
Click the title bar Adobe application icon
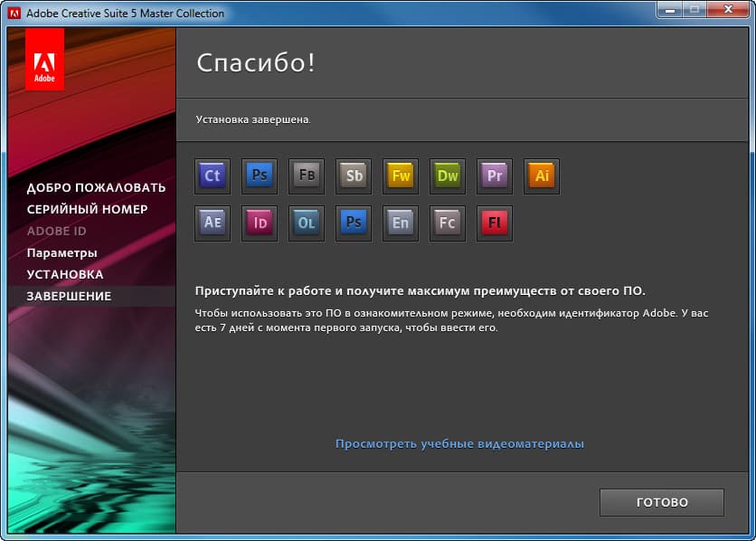tap(14, 13)
